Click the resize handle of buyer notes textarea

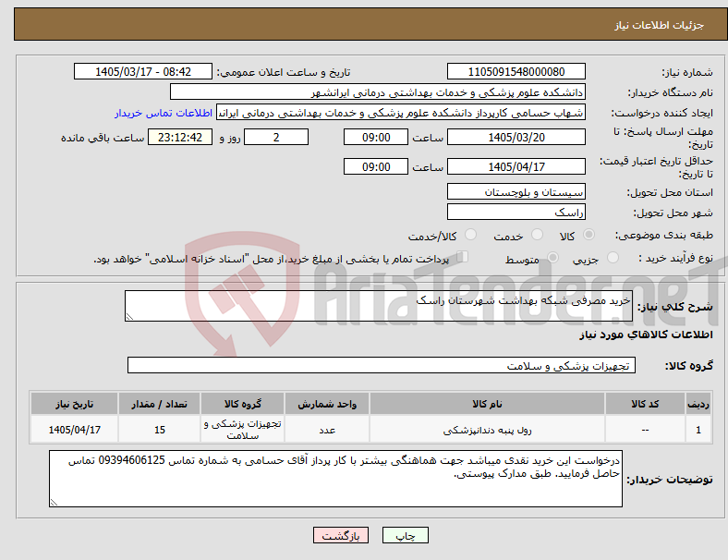(54, 503)
